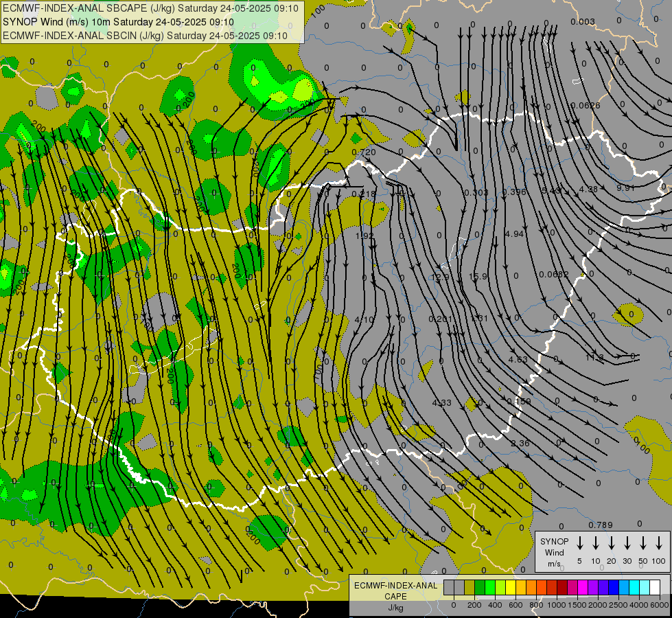
Task: Click the 2000 tick label in the CAPE legend
Action: point(598,605)
